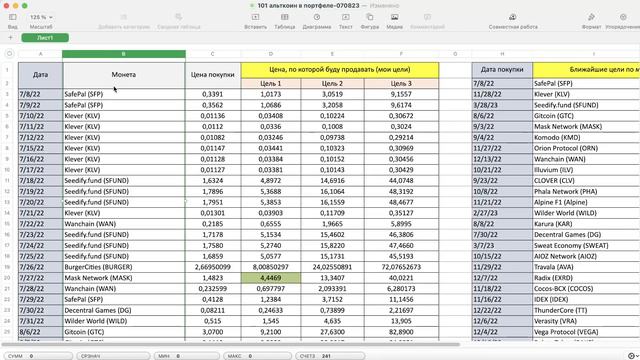Viewport: 640px width, 360px height.
Task: Click the Добавить категорию toolbar icon
Action: pyautogui.click(x=124, y=17)
